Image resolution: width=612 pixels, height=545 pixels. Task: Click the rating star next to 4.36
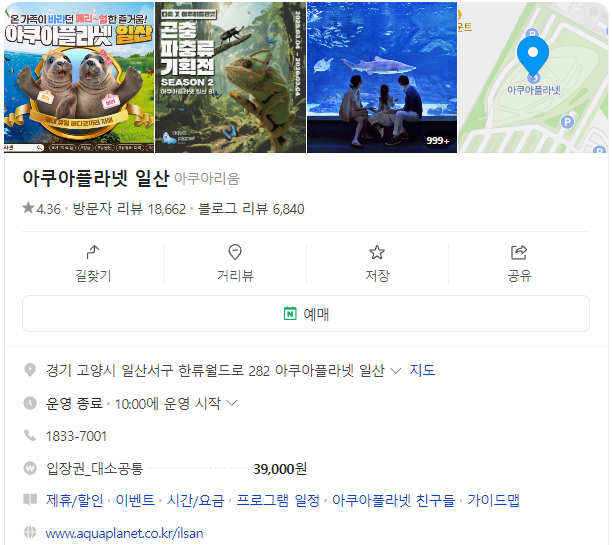click(28, 208)
